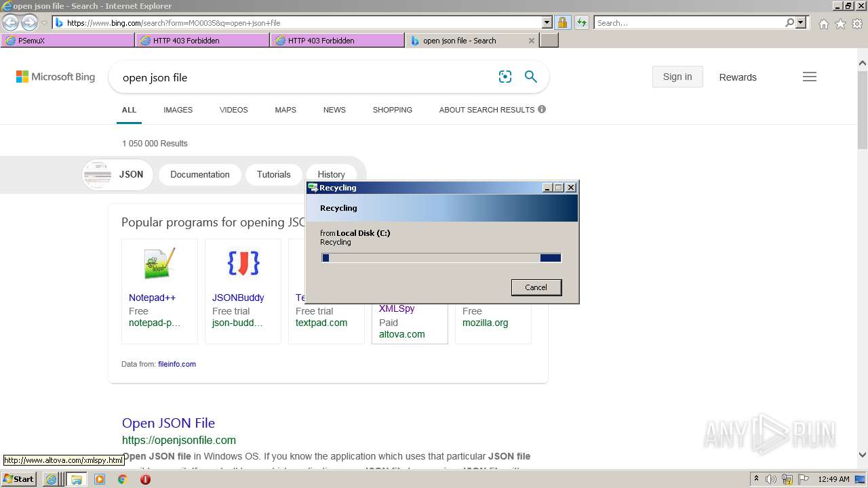
Task: Click the magnifier icon in IE search box
Action: point(789,22)
